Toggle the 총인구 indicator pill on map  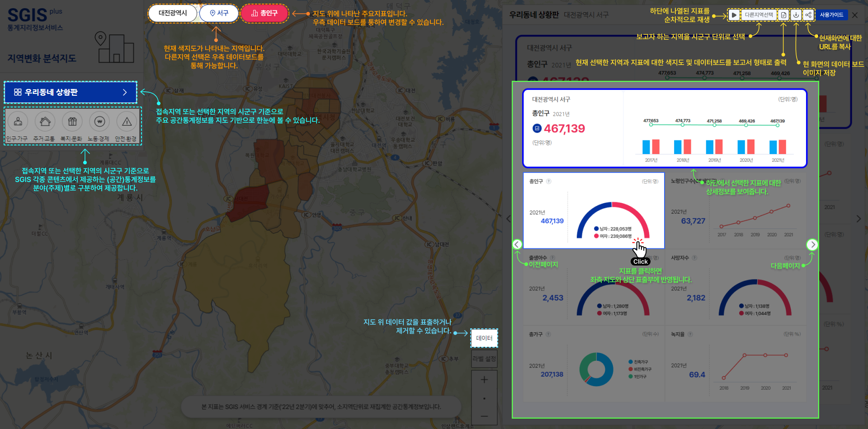(264, 13)
